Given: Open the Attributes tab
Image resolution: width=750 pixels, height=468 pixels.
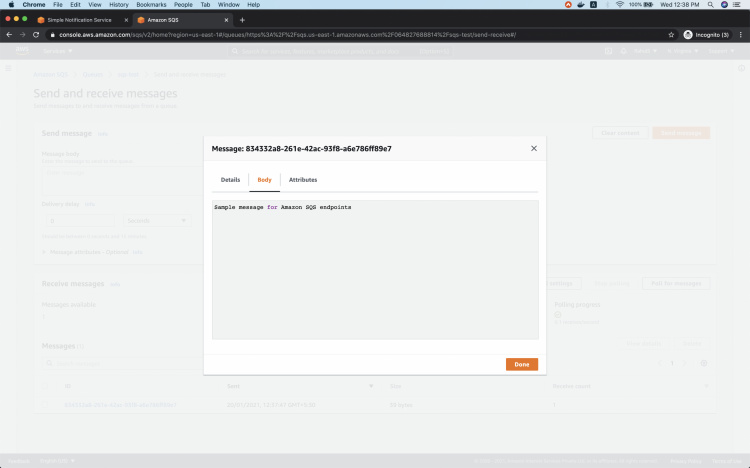Looking at the screenshot, I should coord(303,179).
